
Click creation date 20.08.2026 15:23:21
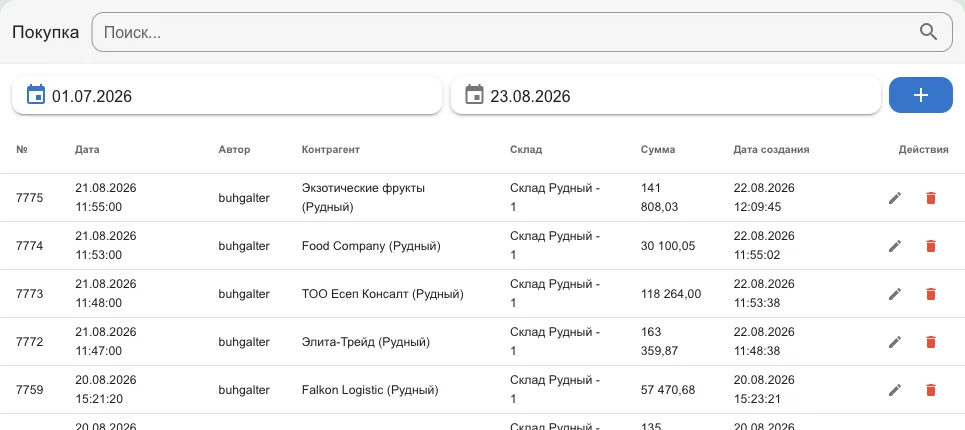(764, 389)
